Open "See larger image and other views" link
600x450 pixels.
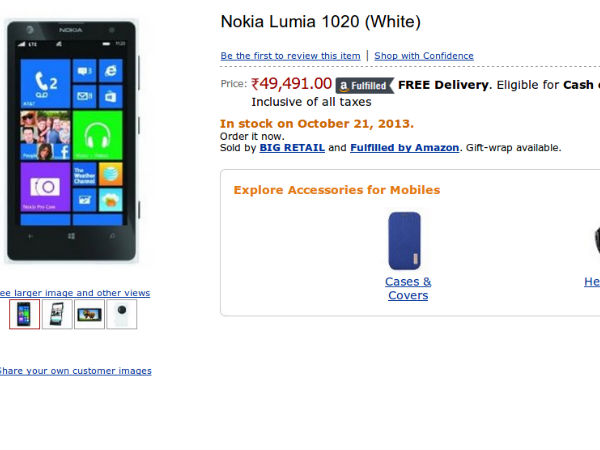tap(73, 293)
